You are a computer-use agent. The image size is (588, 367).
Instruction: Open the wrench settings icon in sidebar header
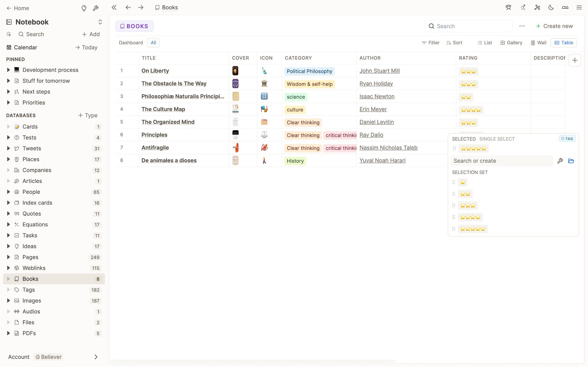pyautogui.click(x=96, y=8)
